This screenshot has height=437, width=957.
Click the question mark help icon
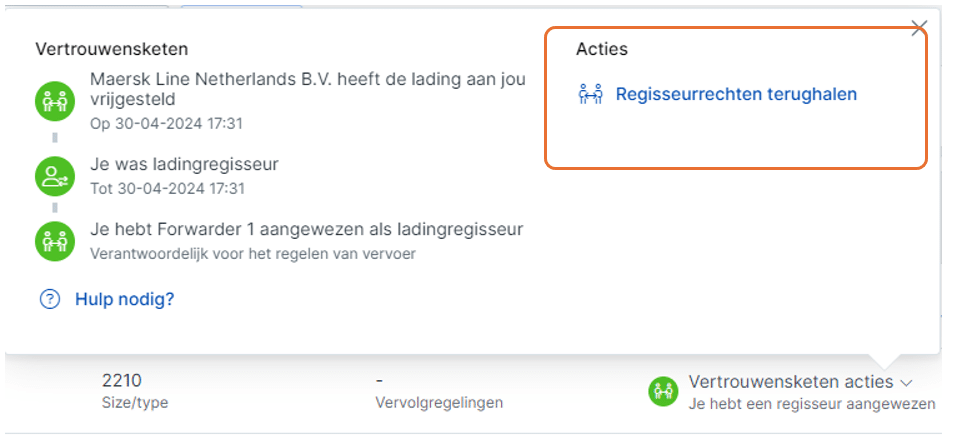pyautogui.click(x=50, y=298)
